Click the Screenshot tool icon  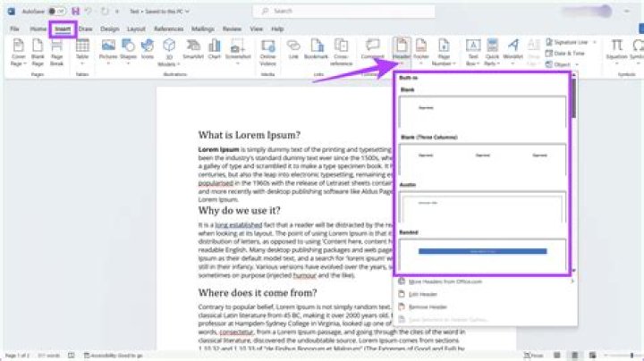[237, 49]
